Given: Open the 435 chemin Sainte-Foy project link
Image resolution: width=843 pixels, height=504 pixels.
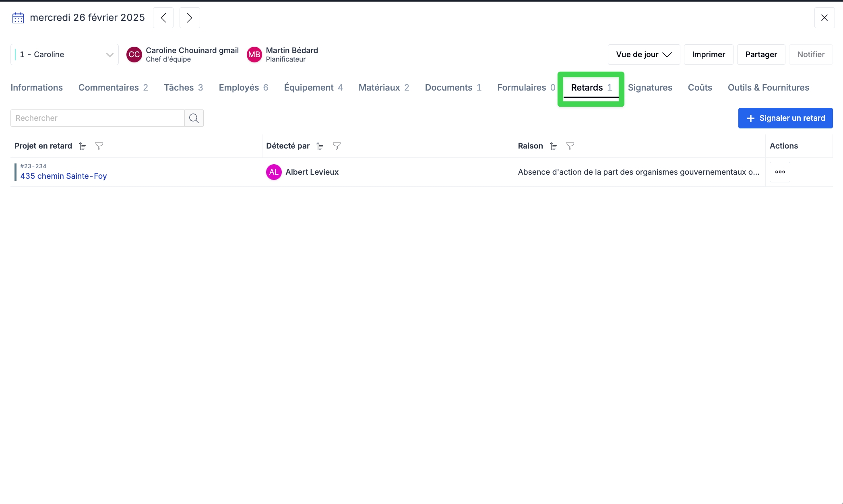Looking at the screenshot, I should click(64, 176).
